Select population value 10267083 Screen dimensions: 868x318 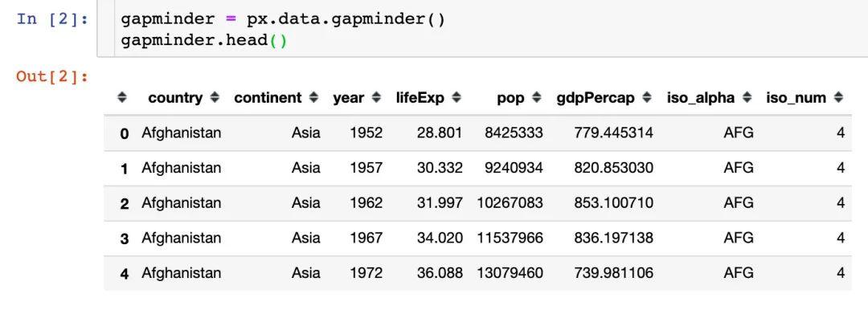tap(510, 203)
